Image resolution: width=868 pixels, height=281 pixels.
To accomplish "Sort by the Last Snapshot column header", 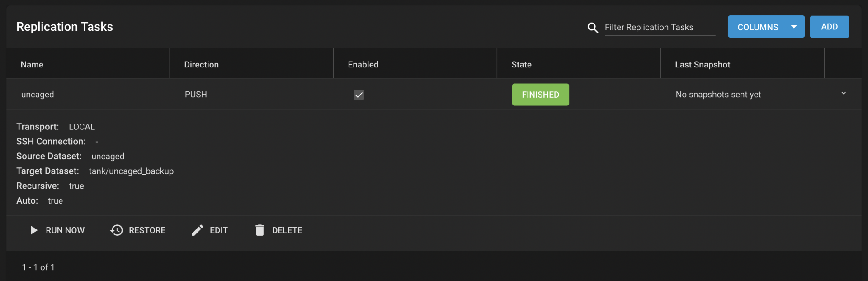I will (703, 65).
